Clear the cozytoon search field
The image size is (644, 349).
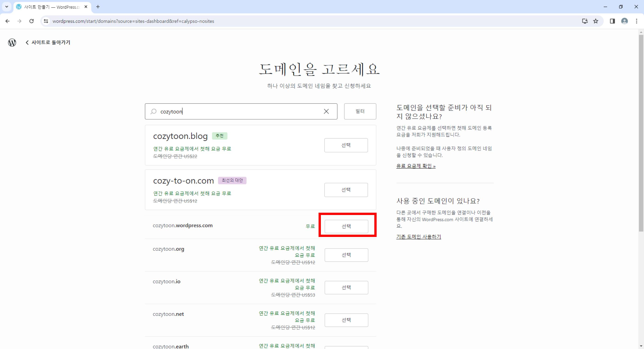pos(326,111)
